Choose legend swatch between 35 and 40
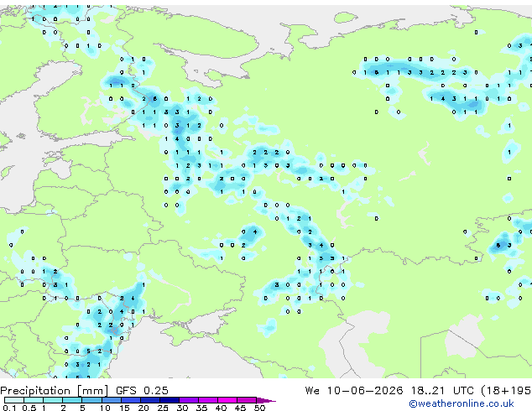This screenshot has width=532, height=411. pos(207,400)
